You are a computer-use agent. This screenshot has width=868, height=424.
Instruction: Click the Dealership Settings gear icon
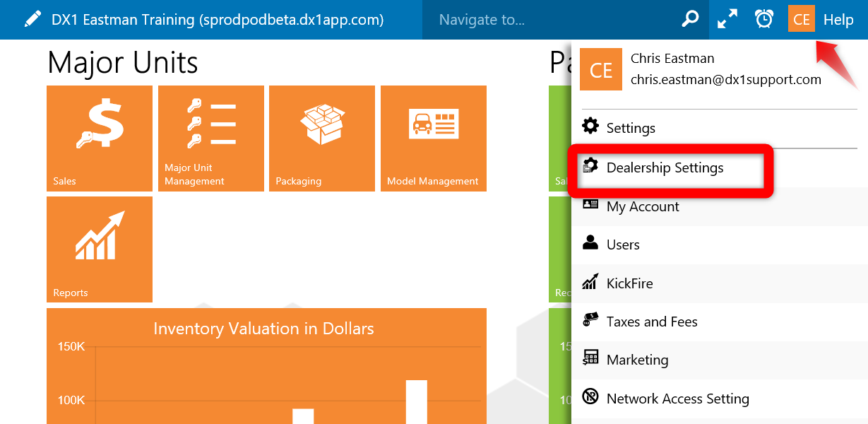coord(590,167)
